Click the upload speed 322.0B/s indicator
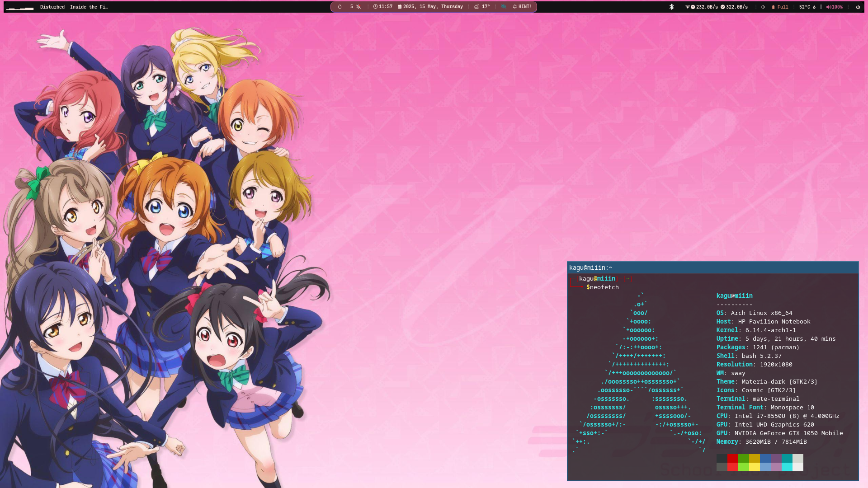The image size is (868, 488). click(734, 7)
